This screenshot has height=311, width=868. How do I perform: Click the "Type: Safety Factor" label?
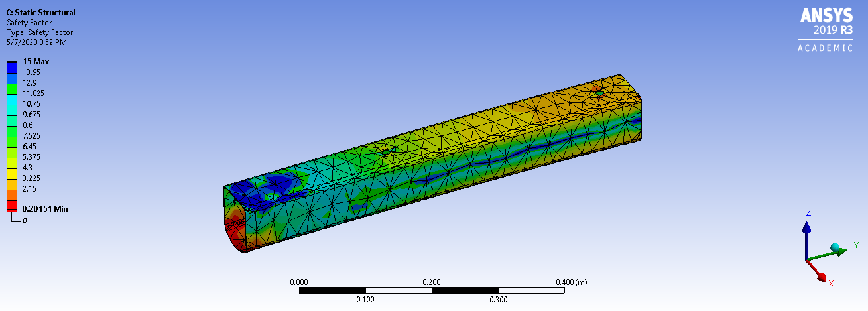(x=40, y=32)
